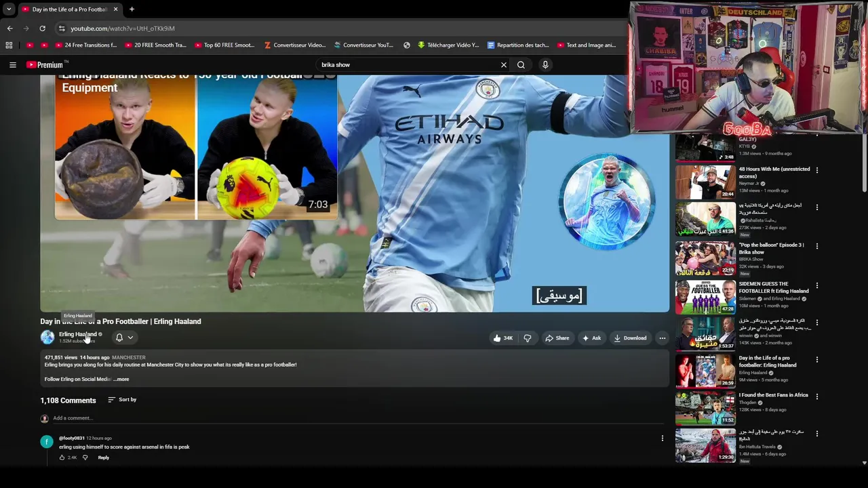
Task: Open options for '48 Hours With Me' video
Action: click(817, 170)
